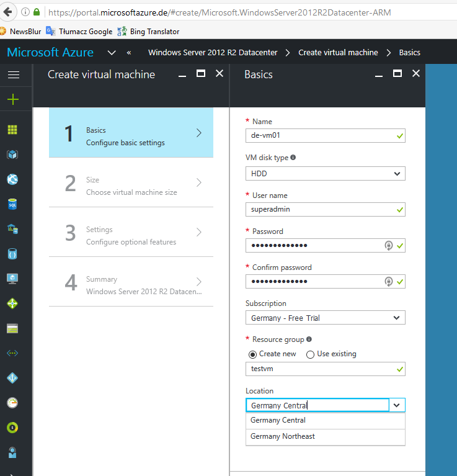This screenshot has height=476, width=457.
Task: Open VM disk type HDD dropdown
Action: [325, 174]
